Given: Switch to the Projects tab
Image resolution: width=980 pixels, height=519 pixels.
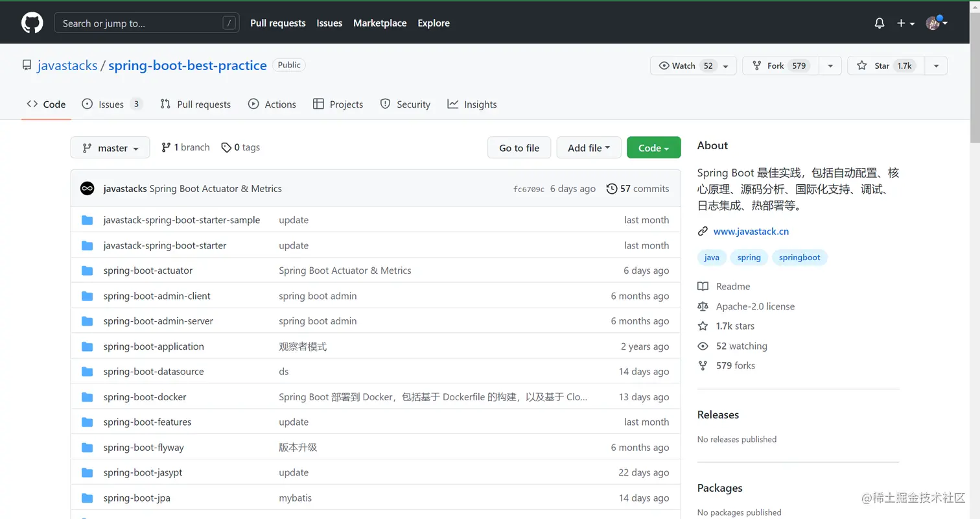Looking at the screenshot, I should (338, 104).
